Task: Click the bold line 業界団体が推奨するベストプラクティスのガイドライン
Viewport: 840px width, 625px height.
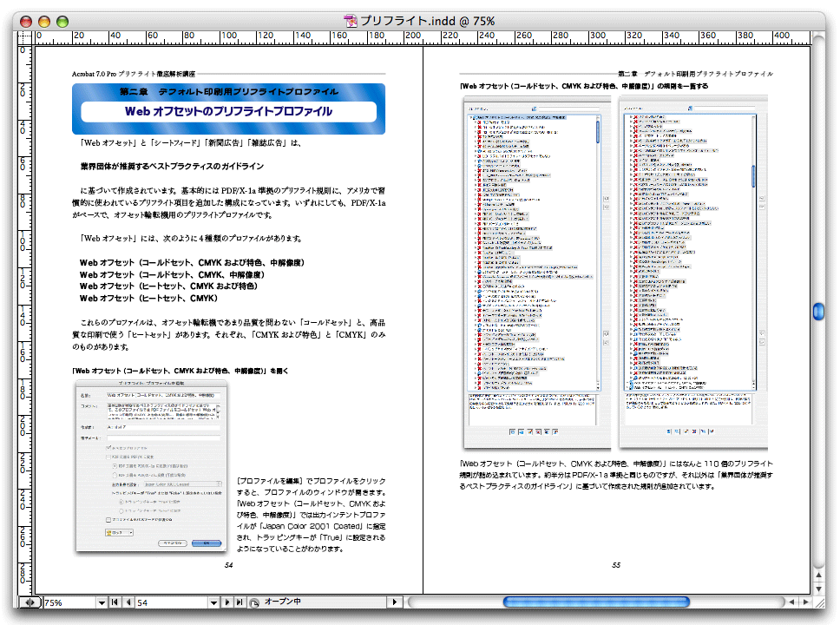Action: [172, 166]
